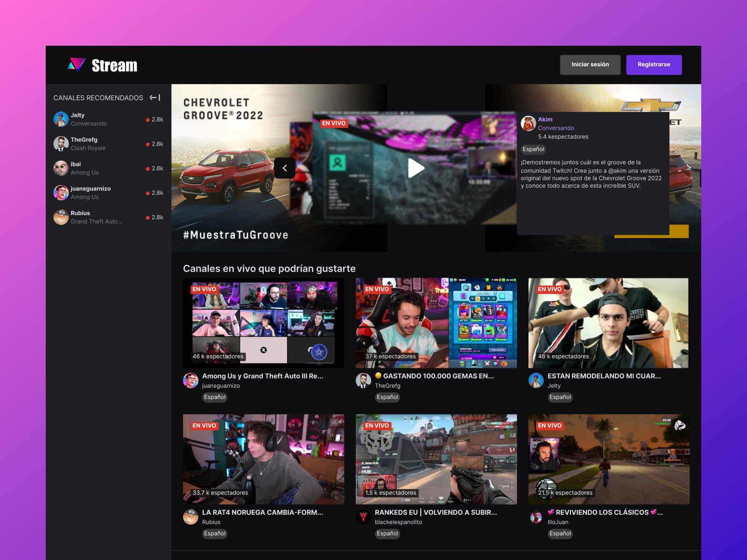Collapse the recommended channels sidebar

click(x=155, y=98)
